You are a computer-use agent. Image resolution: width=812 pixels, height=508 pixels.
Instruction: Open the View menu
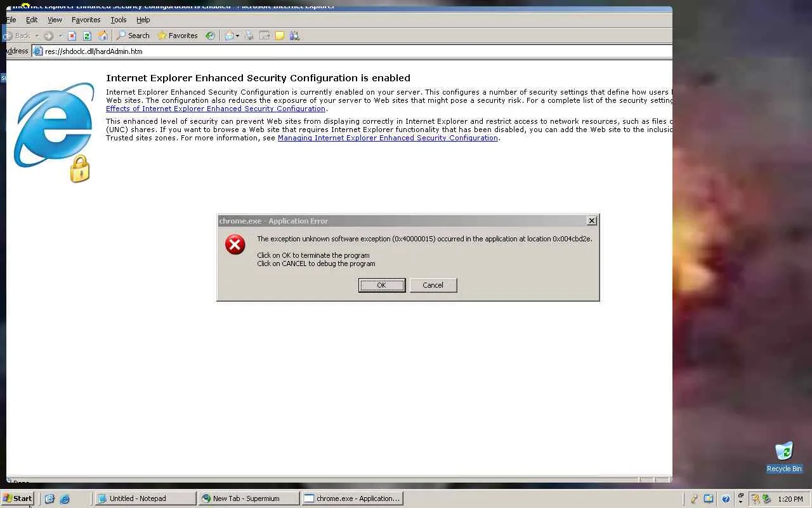[55, 20]
